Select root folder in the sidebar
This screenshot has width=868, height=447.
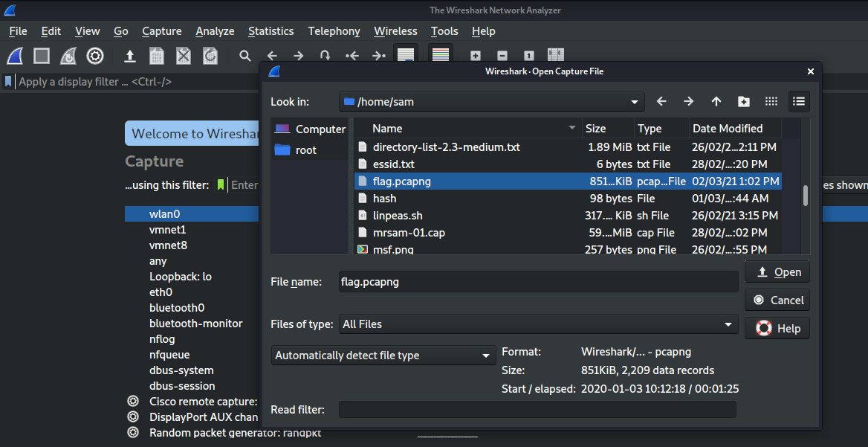pos(310,149)
